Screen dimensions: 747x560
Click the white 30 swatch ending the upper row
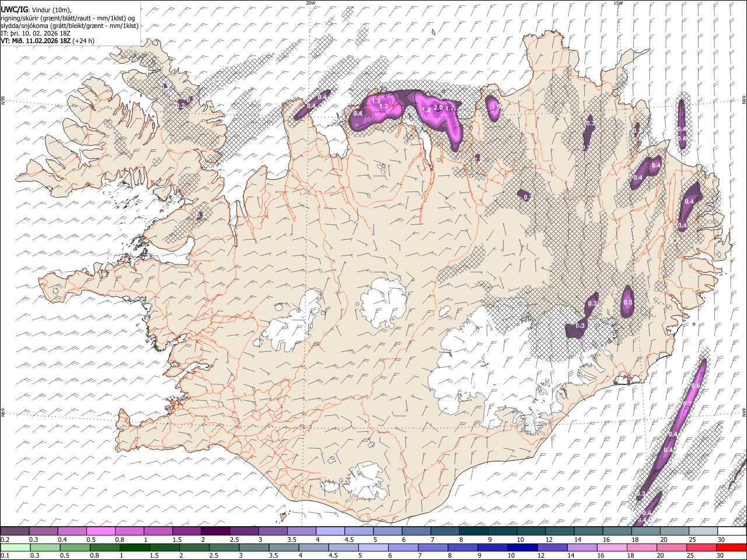coord(732,531)
